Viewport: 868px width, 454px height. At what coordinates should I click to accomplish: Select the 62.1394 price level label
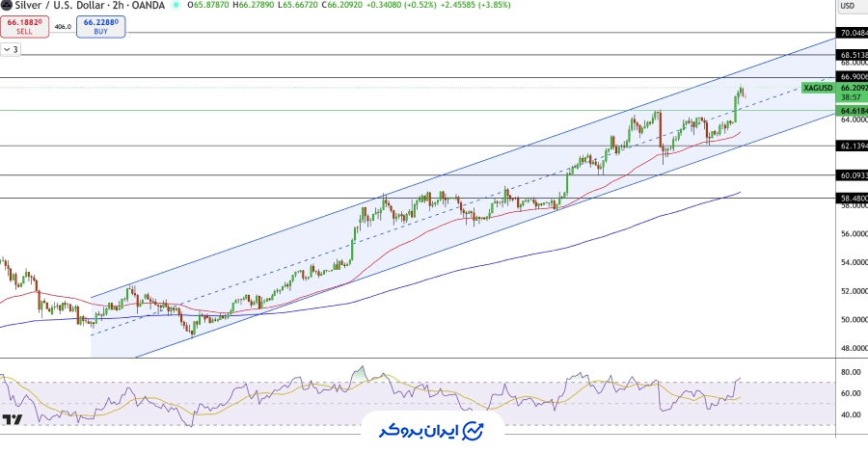click(x=853, y=147)
